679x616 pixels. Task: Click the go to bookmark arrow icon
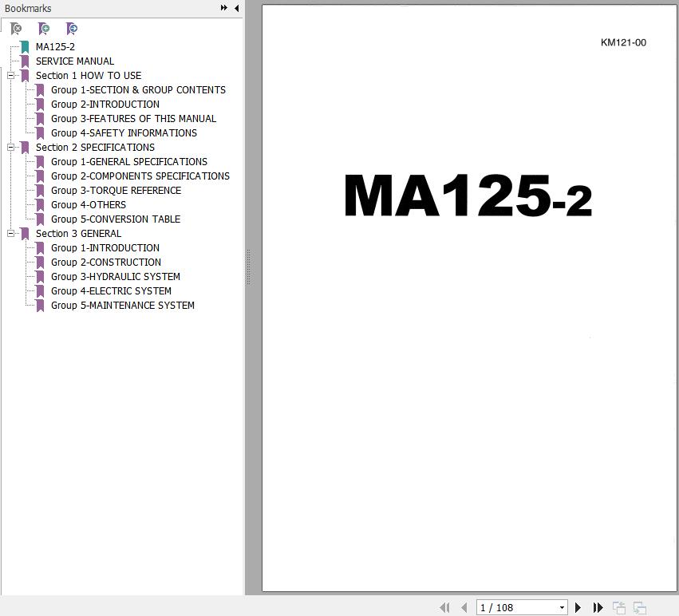72,29
